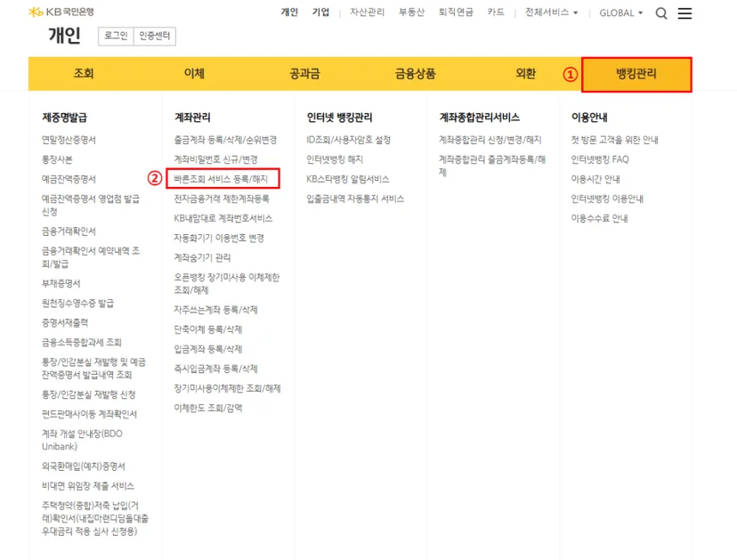Open 빠른조회 서비스 등록/해지 link
This screenshot has width=737, height=560.
point(221,179)
